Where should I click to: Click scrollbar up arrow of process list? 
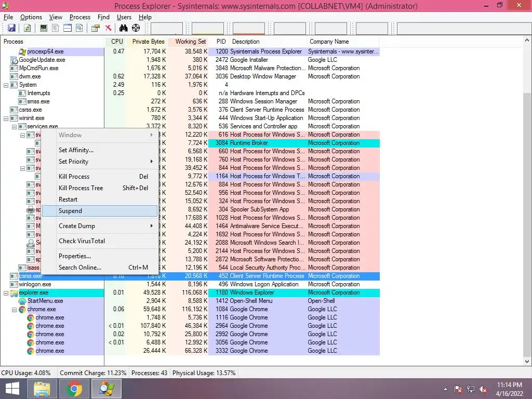coord(527,40)
